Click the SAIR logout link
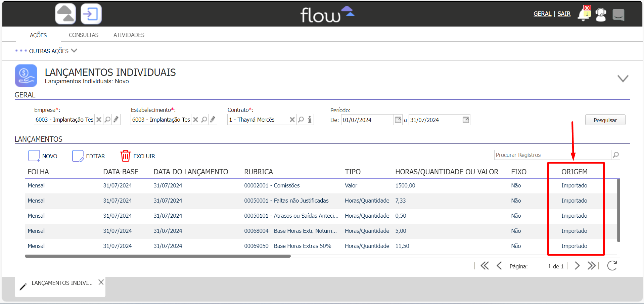Viewport: 644px width, 304px height. [x=564, y=14]
